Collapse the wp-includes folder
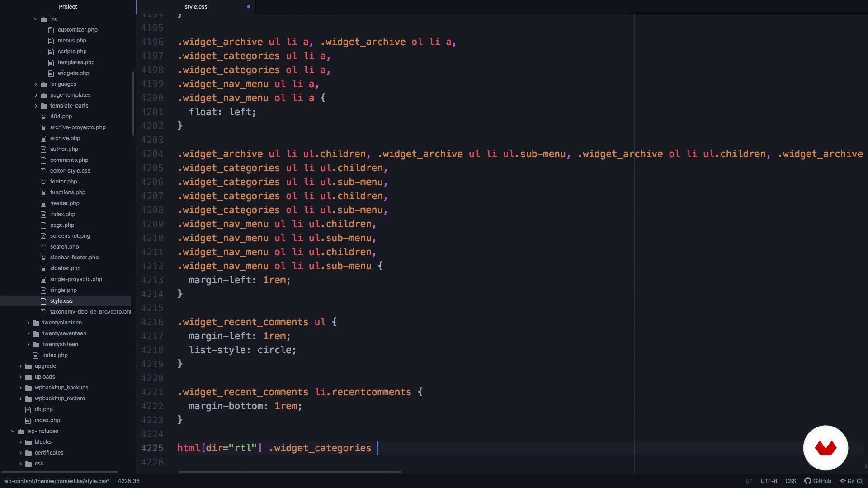868x488 pixels. tap(13, 431)
